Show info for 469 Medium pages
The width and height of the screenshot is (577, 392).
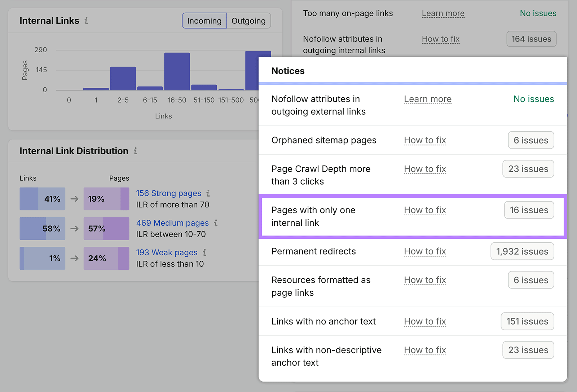216,223
